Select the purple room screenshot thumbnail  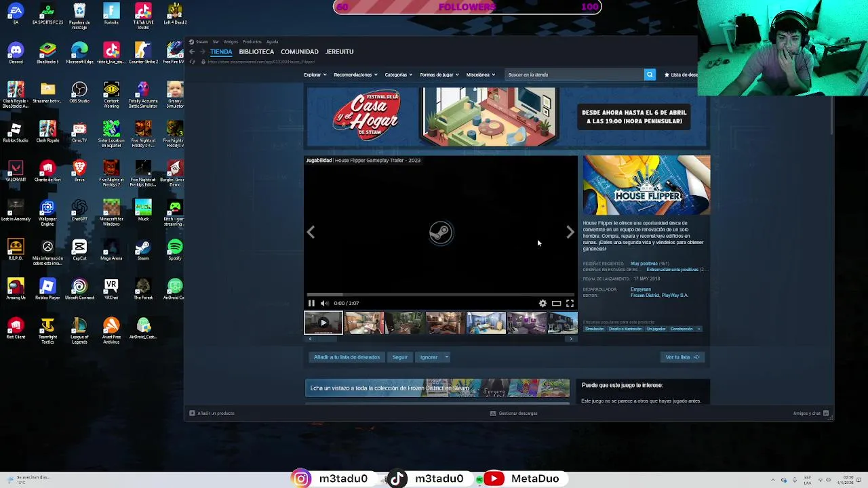526,323
